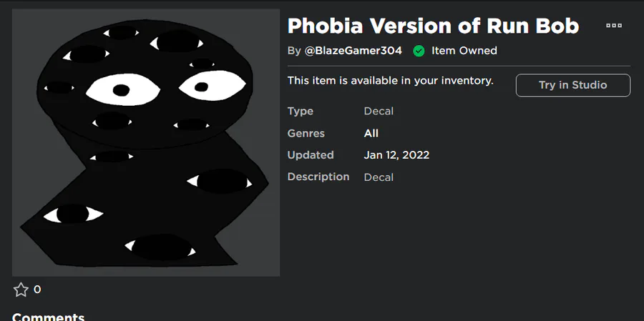The image size is (644, 321).
Task: Select the All genres link
Action: tap(371, 133)
